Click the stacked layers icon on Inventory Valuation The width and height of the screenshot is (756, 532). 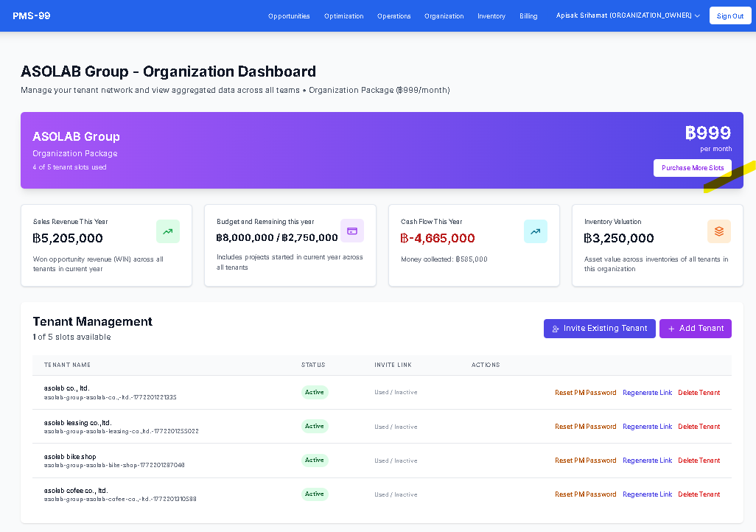coord(718,231)
